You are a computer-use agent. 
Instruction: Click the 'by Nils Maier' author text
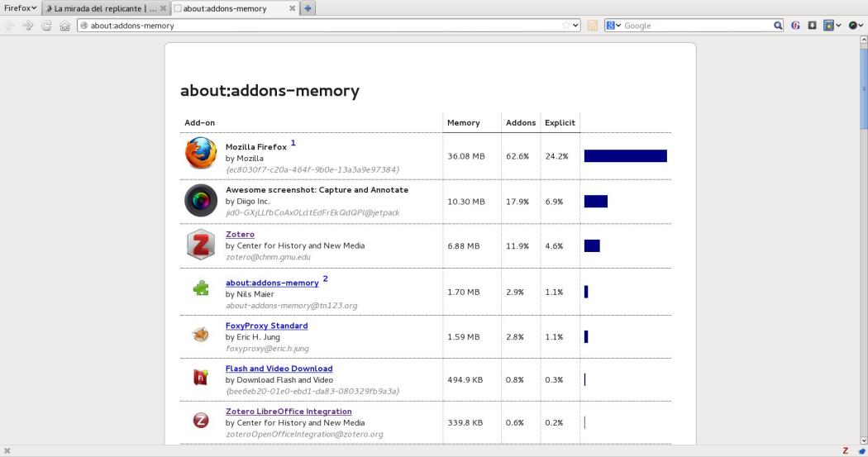coord(250,294)
